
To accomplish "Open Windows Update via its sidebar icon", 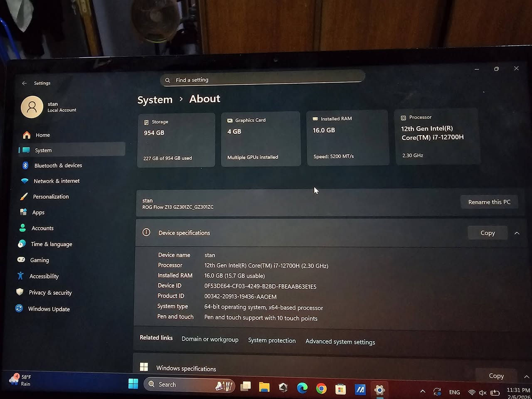I will pyautogui.click(x=19, y=308).
